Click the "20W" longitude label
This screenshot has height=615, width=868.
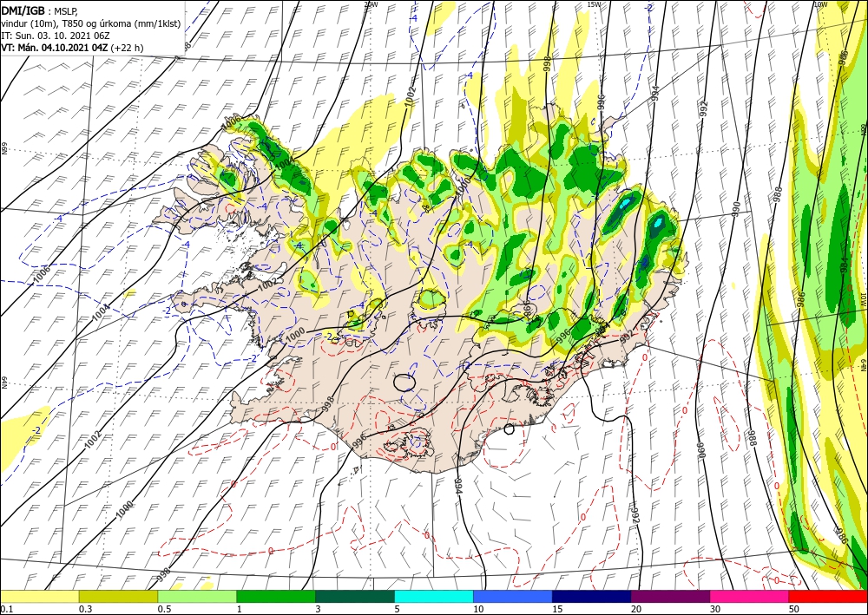point(371,4)
